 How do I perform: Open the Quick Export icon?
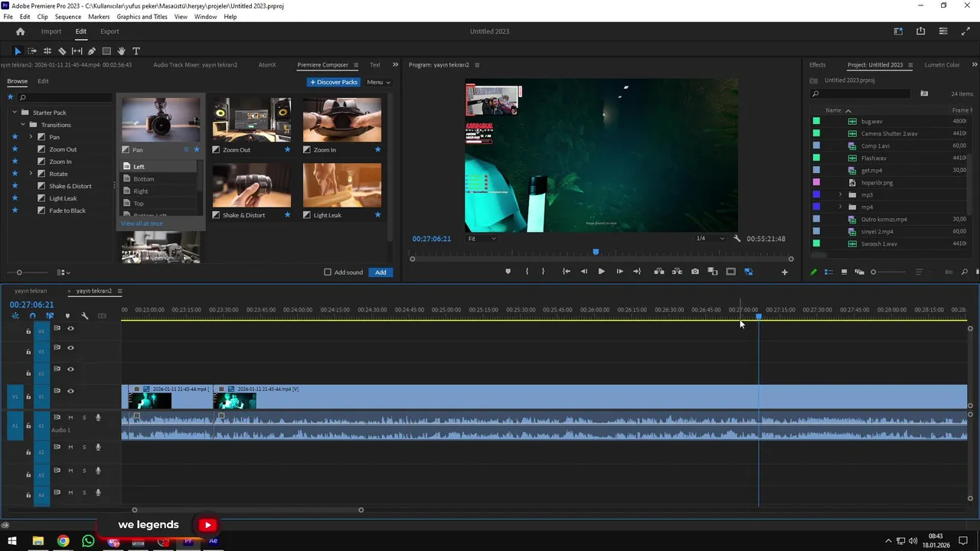click(x=921, y=31)
